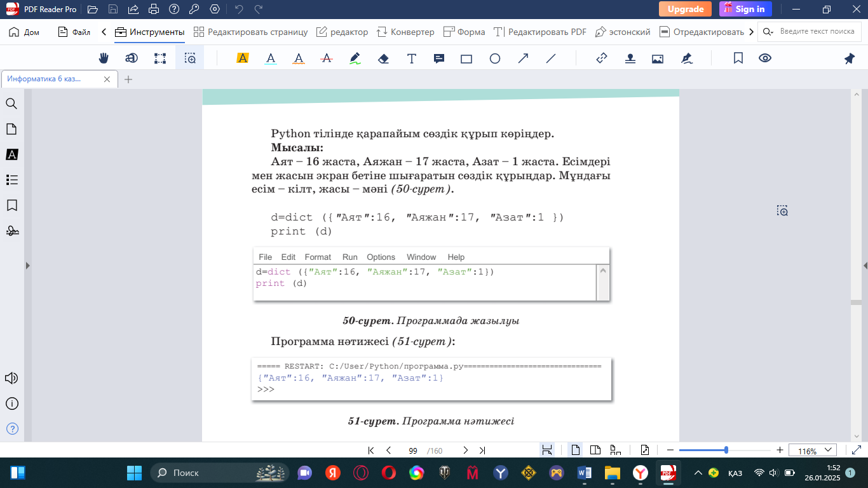Toggle continuous scroll page mode
The image size is (868, 488).
(546, 451)
